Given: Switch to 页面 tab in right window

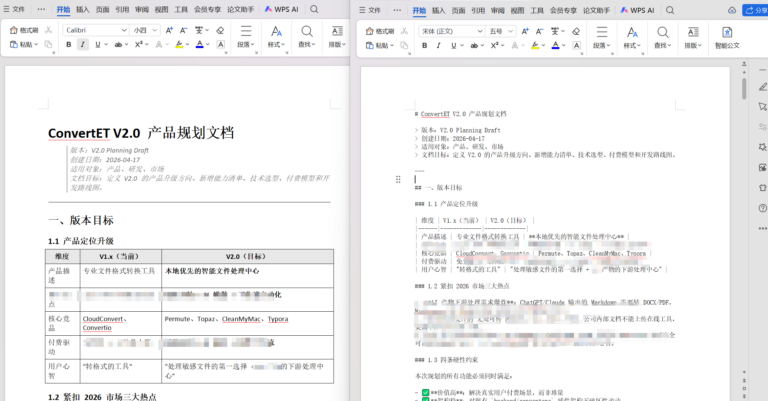Looking at the screenshot, I should [458, 10].
